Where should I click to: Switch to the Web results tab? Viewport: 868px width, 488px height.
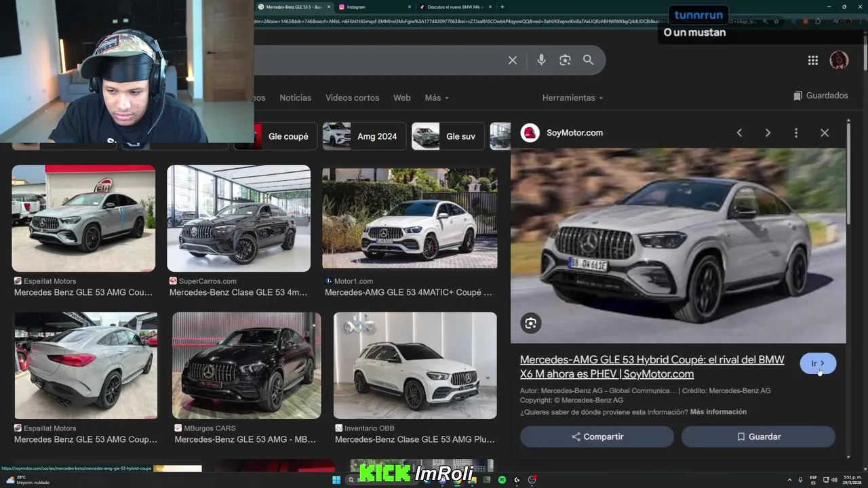pyautogui.click(x=402, y=98)
